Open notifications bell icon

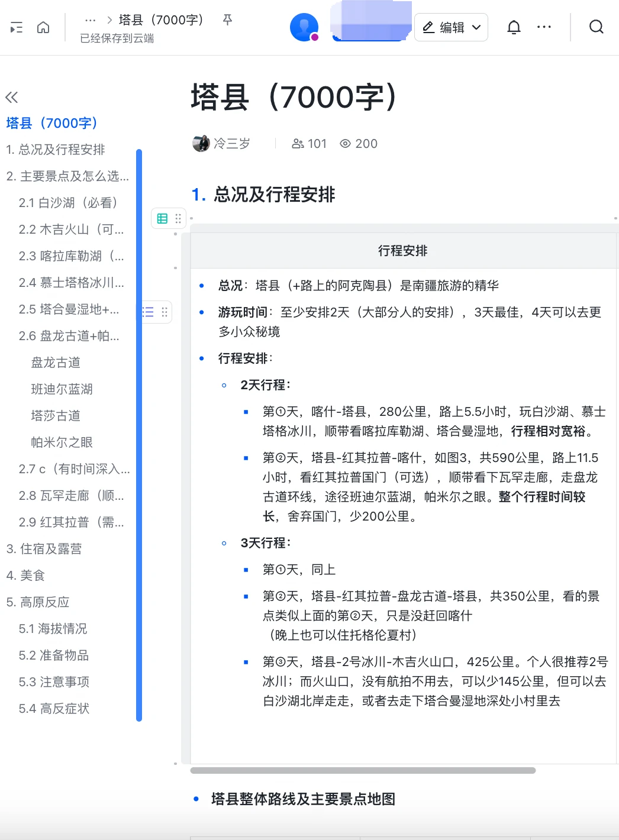514,27
